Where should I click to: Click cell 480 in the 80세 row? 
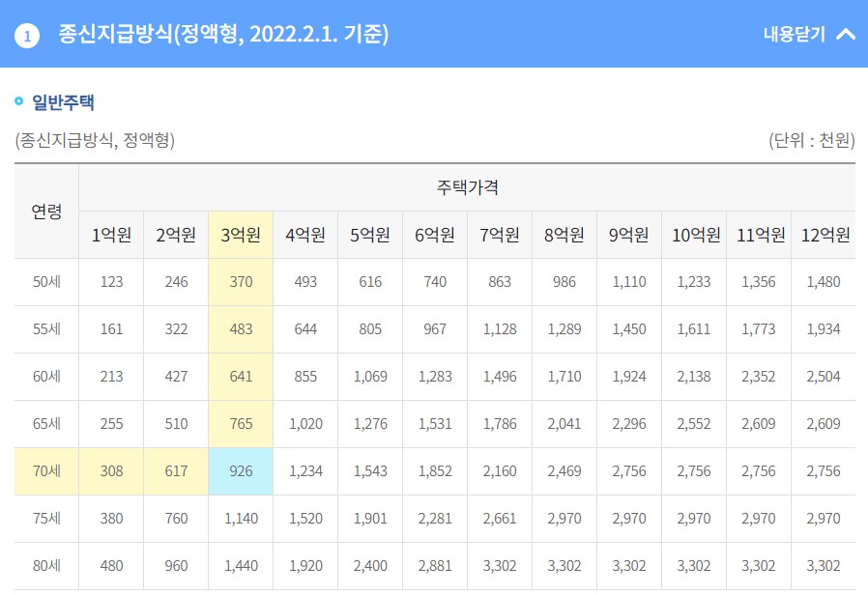point(111,566)
